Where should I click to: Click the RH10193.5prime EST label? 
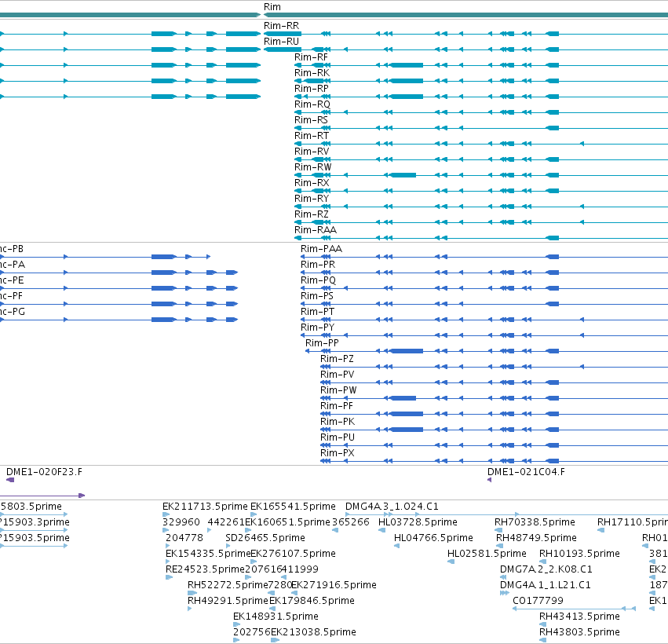pos(579,554)
